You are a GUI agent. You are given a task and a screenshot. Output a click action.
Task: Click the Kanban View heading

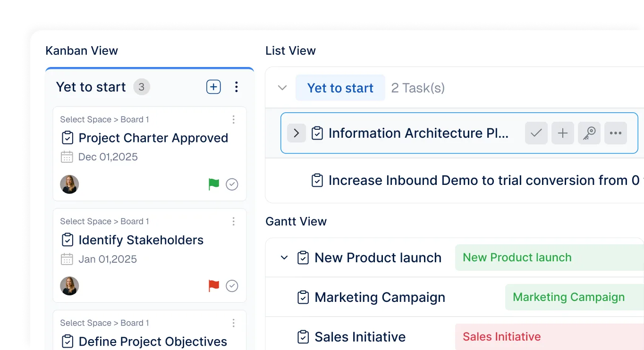pyautogui.click(x=82, y=51)
